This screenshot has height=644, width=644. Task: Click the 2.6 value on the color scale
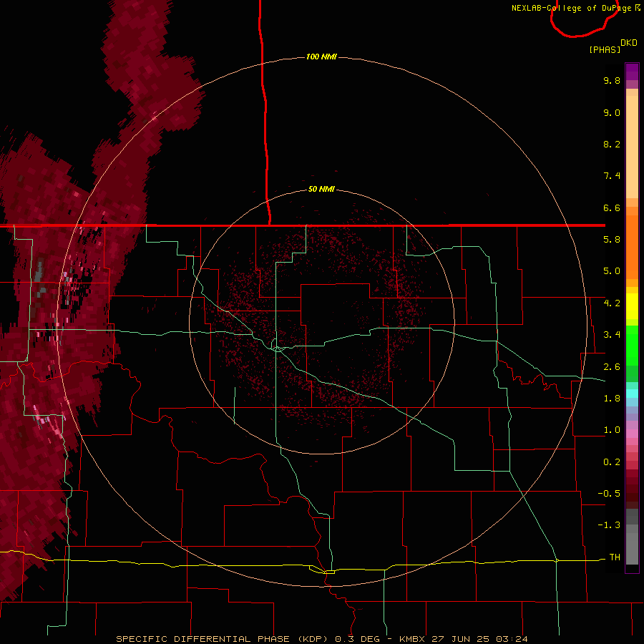(612, 367)
